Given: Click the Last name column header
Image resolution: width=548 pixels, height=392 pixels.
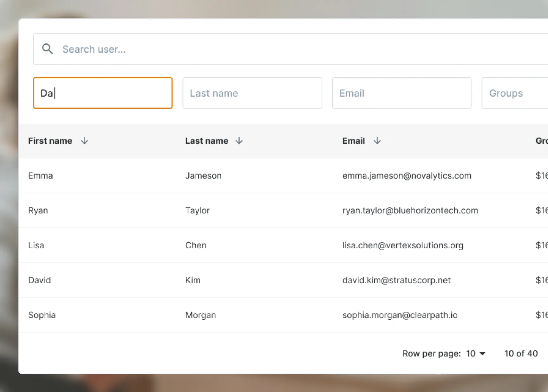Looking at the screenshot, I should [206, 141].
